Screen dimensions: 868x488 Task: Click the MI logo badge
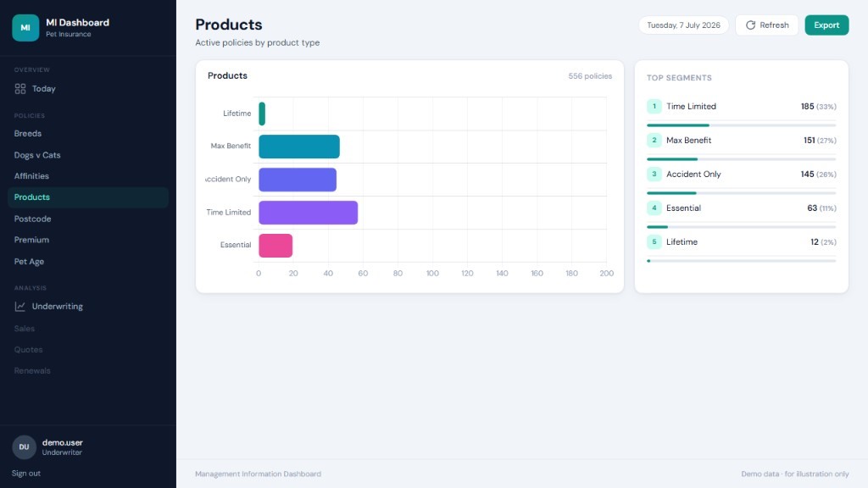click(25, 28)
